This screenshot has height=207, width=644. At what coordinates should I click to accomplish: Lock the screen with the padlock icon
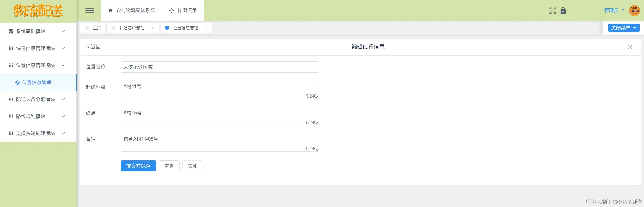(x=563, y=11)
